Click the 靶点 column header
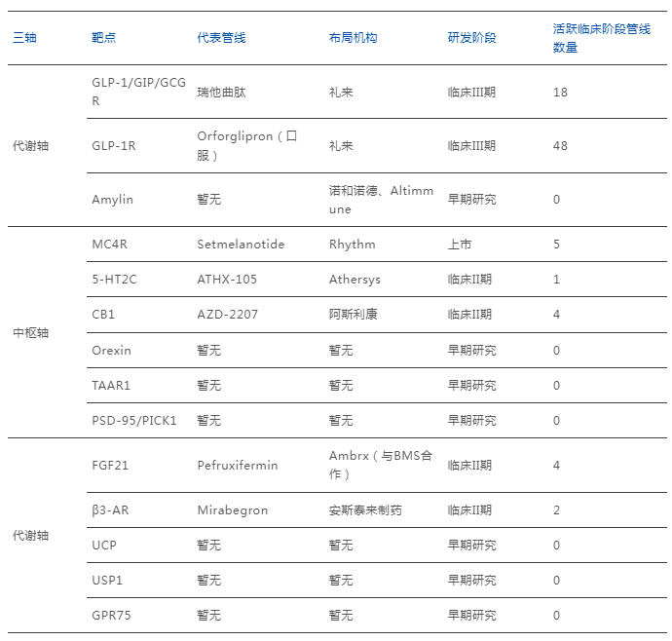 pos(103,38)
